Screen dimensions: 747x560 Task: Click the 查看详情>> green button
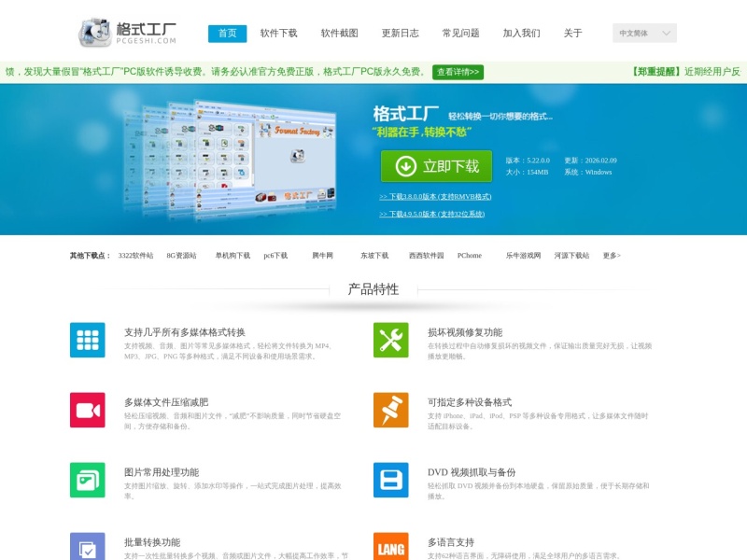click(x=458, y=72)
